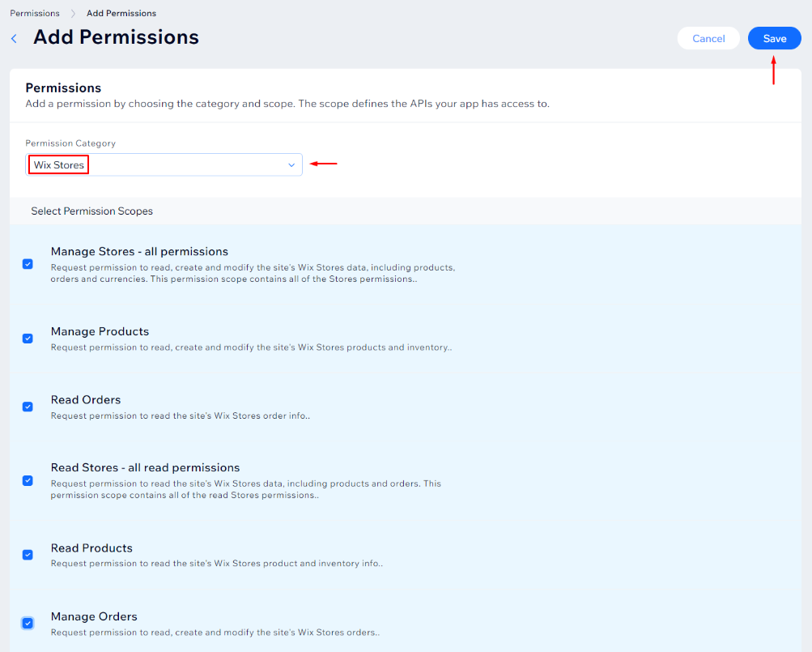
Task: Uncheck the Read Orders checkbox
Action: pyautogui.click(x=28, y=407)
